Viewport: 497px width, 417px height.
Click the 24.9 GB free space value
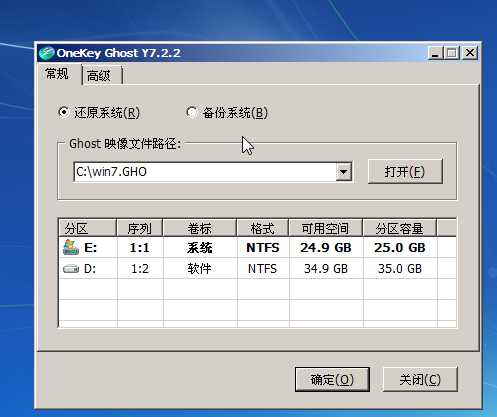[x=326, y=248]
